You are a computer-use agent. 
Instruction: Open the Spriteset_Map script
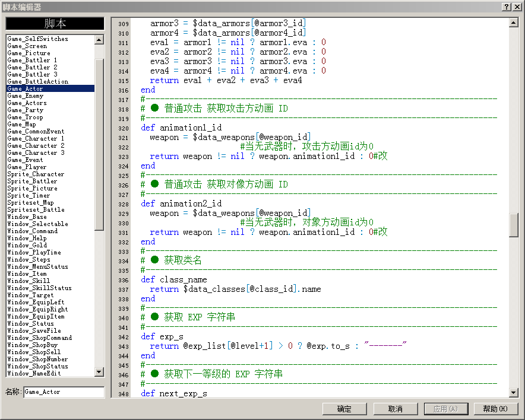click(50, 202)
